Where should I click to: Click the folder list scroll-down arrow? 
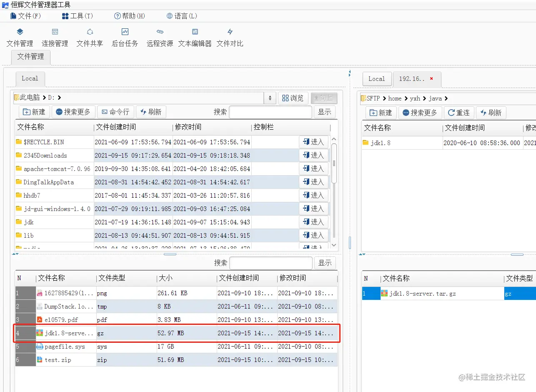(334, 245)
